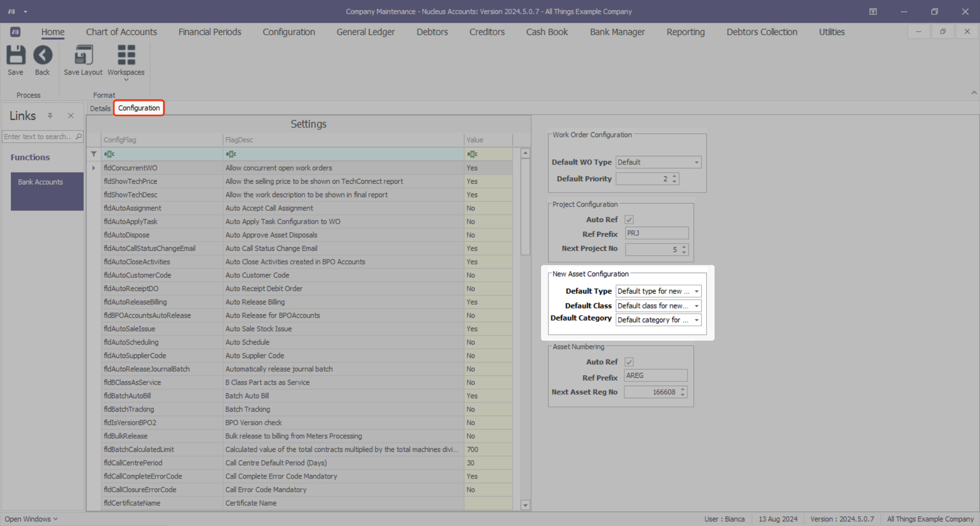Close the Links panel

[71, 116]
